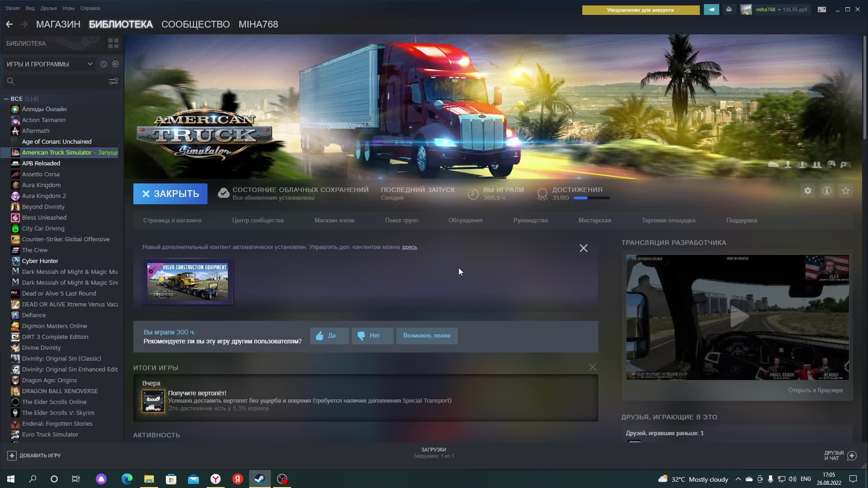
Task: Add game to favorites star icon
Action: tap(846, 191)
